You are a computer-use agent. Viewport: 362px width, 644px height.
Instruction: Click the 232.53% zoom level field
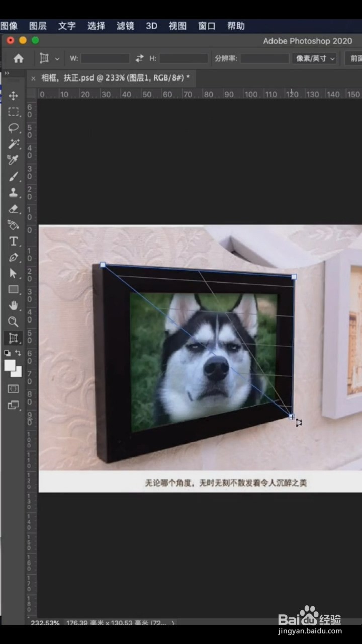point(45,623)
